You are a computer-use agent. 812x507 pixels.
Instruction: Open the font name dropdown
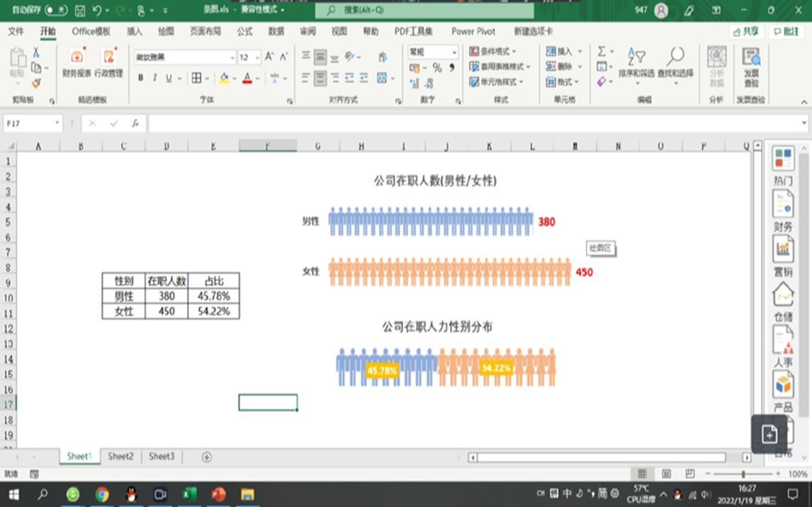[232, 57]
